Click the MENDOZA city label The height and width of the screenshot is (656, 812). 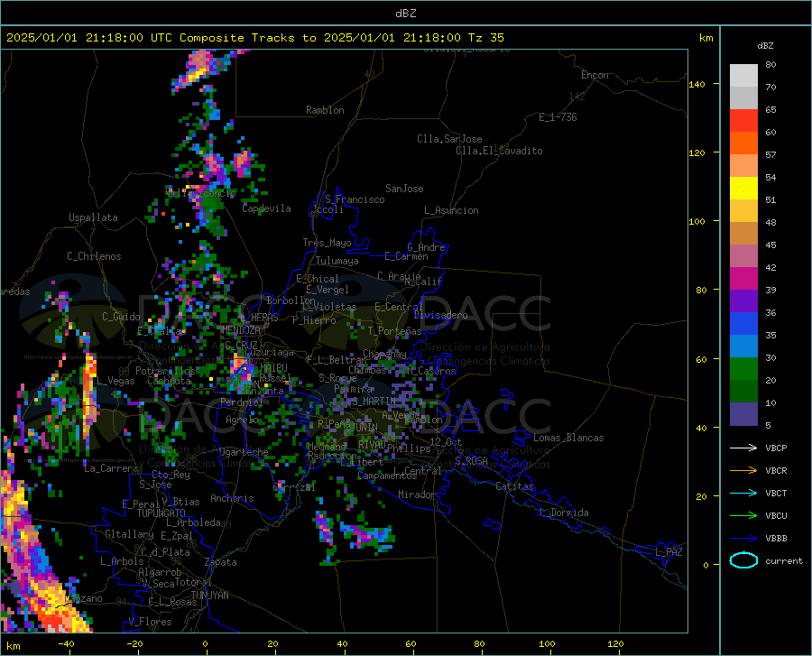click(x=241, y=330)
